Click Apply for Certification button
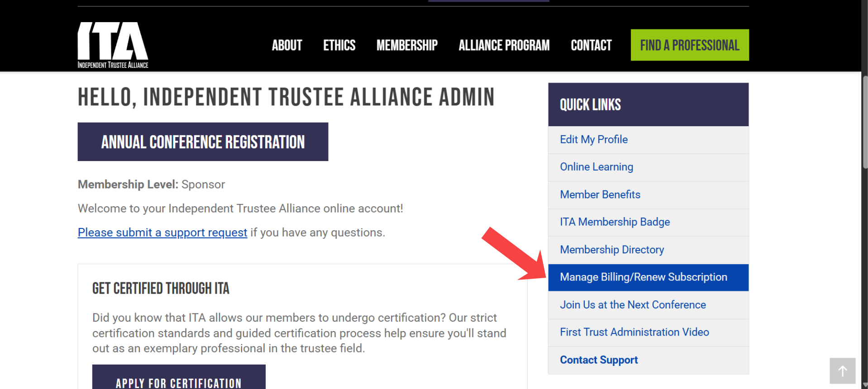 click(179, 380)
